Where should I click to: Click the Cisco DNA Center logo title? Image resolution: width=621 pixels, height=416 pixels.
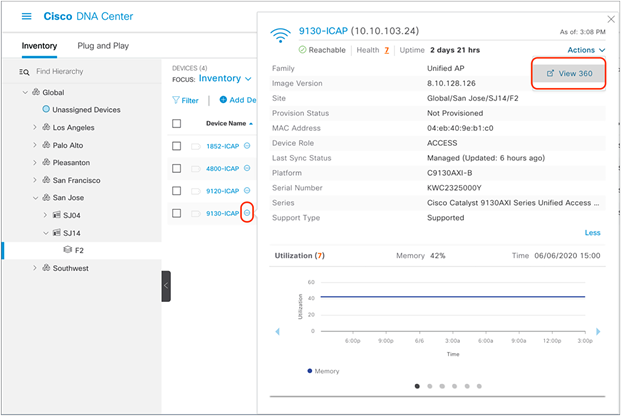pos(88,16)
